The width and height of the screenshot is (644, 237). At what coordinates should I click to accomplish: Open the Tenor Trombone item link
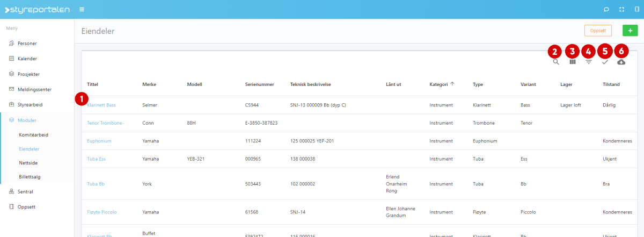[105, 123]
